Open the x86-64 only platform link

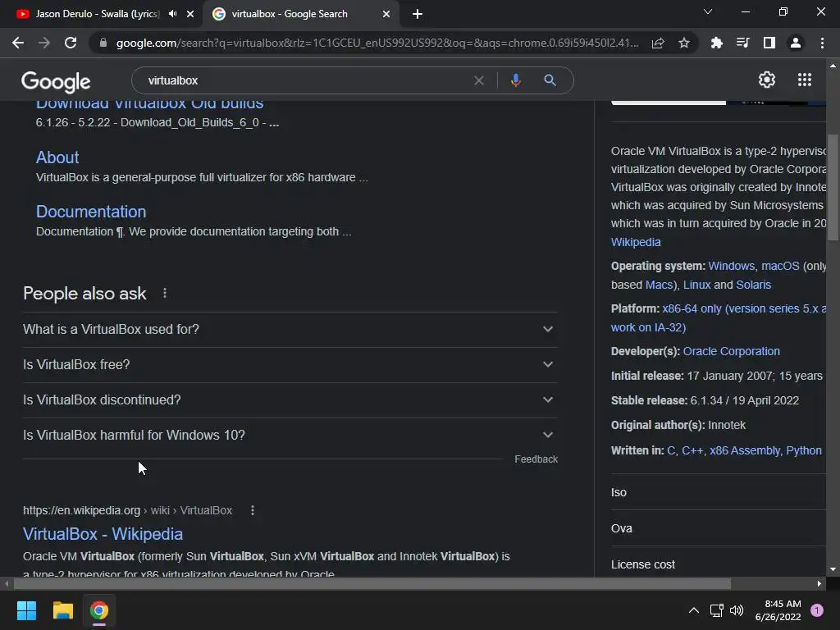pyautogui.click(x=745, y=308)
